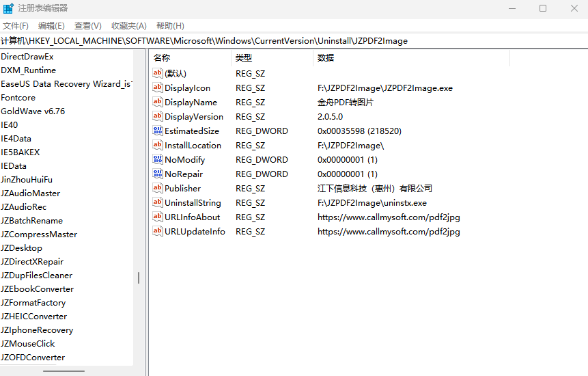The width and height of the screenshot is (588, 376).
Task: Click the tree pane vertical scrollbar thumb
Action: 139,278
